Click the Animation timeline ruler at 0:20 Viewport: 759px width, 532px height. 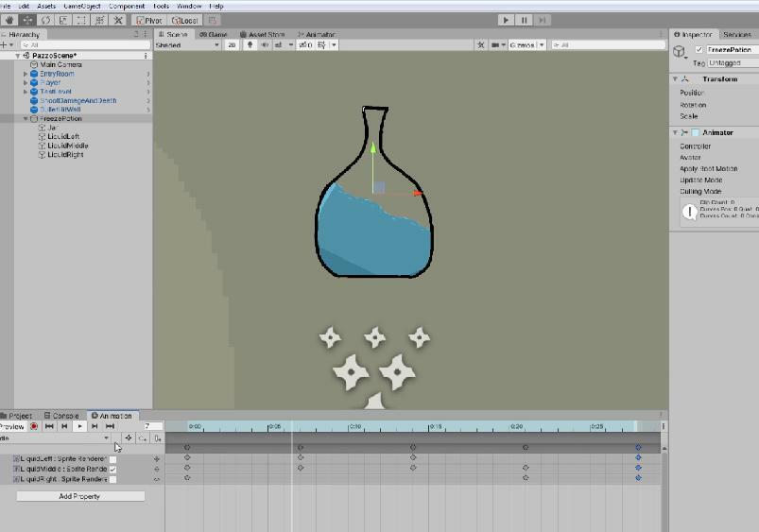click(x=516, y=427)
